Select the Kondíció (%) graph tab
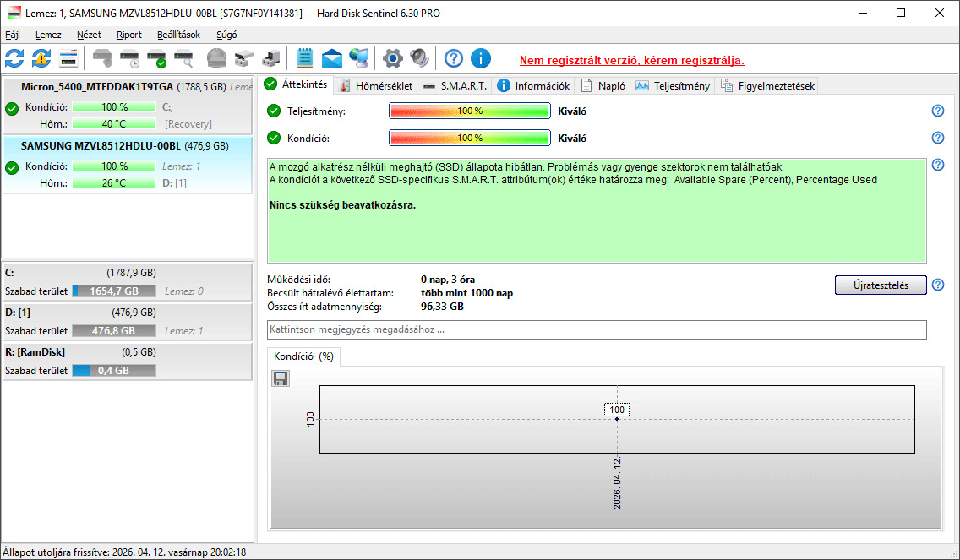 (x=303, y=356)
